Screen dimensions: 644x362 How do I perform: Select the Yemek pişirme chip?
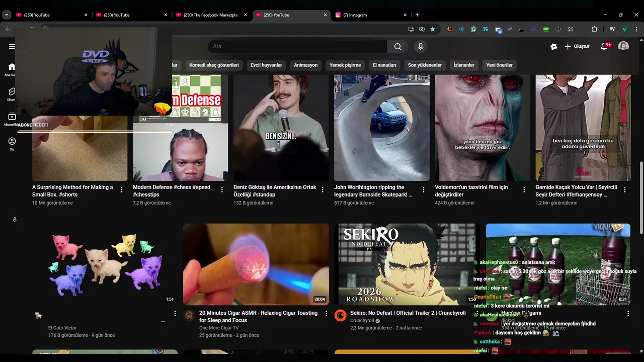click(345, 65)
